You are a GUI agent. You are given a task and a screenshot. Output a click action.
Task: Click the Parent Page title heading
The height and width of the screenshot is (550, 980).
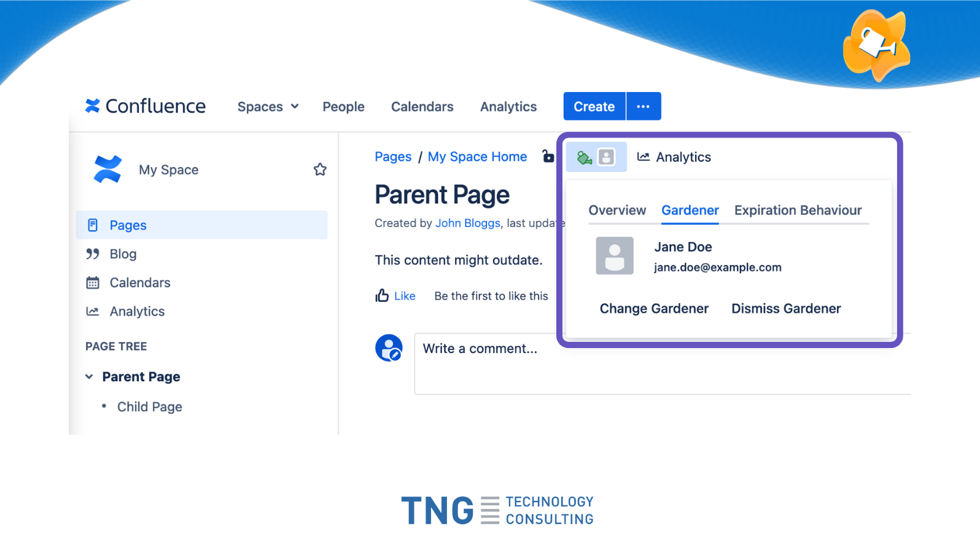(x=442, y=195)
